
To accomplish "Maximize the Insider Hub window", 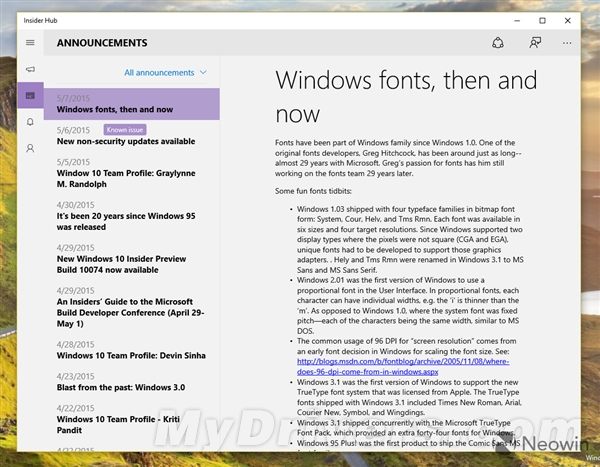I will click(541, 19).
